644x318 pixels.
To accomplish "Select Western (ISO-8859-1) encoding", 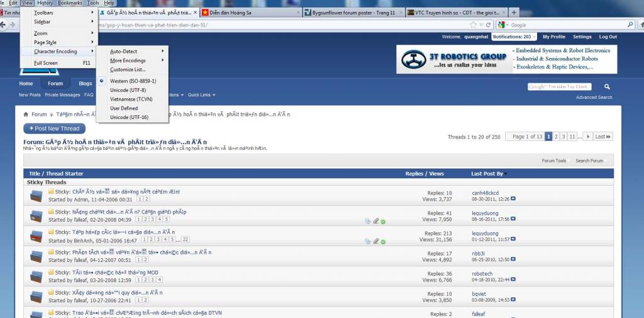I will click(x=132, y=81).
